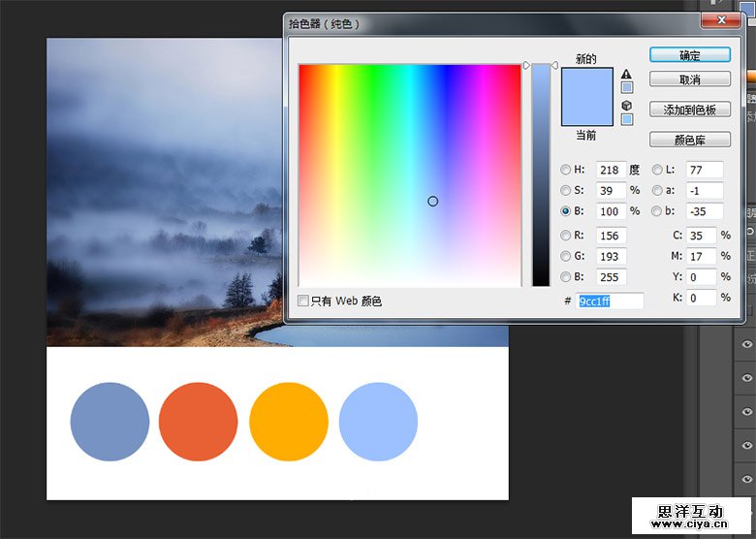
Task: Click the vertical hue slider bar
Action: tap(541, 174)
